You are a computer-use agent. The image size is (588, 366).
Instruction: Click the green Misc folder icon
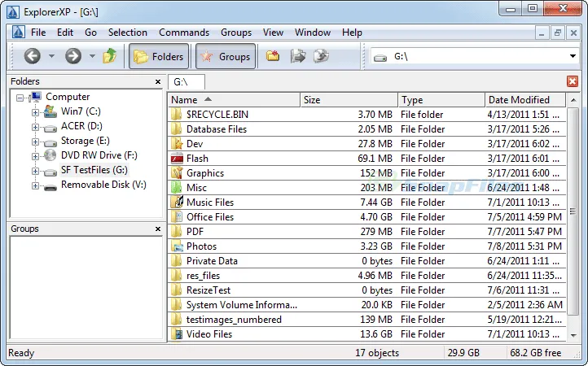pyautogui.click(x=177, y=188)
